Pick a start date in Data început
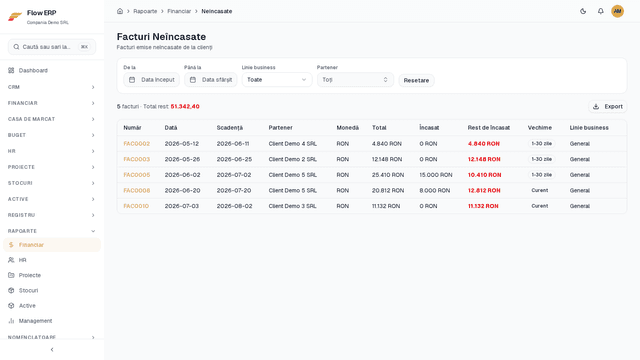Image resolution: width=640 pixels, height=360 pixels. 151,80
